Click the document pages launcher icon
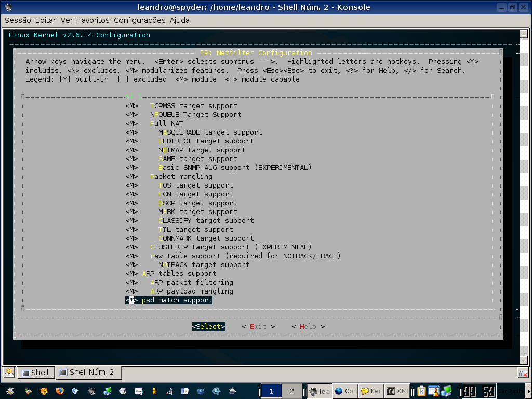The image size is (532, 399). (x=185, y=391)
